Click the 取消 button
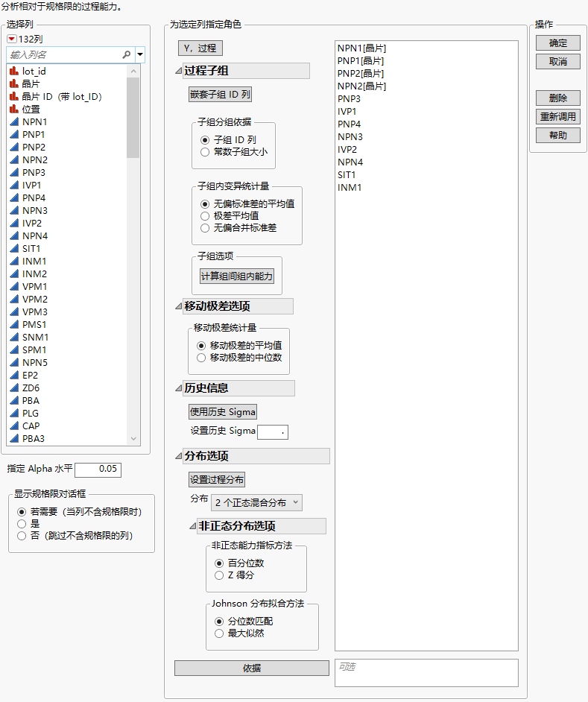Image resolution: width=588 pixels, height=702 pixels. [558, 61]
